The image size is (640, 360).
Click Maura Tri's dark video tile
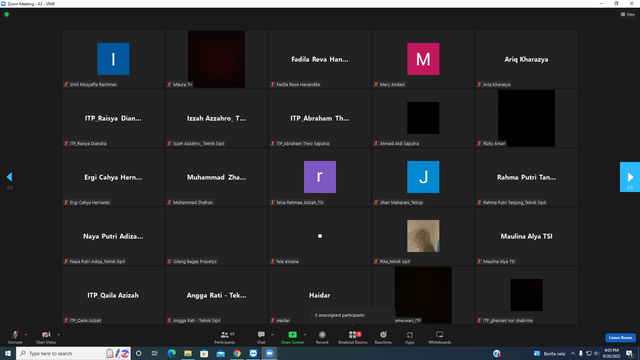click(216, 59)
